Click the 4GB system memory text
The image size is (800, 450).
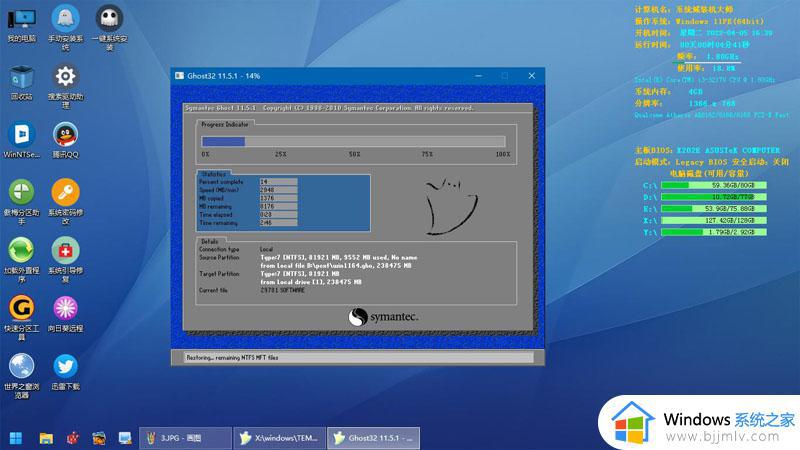[x=695, y=92]
